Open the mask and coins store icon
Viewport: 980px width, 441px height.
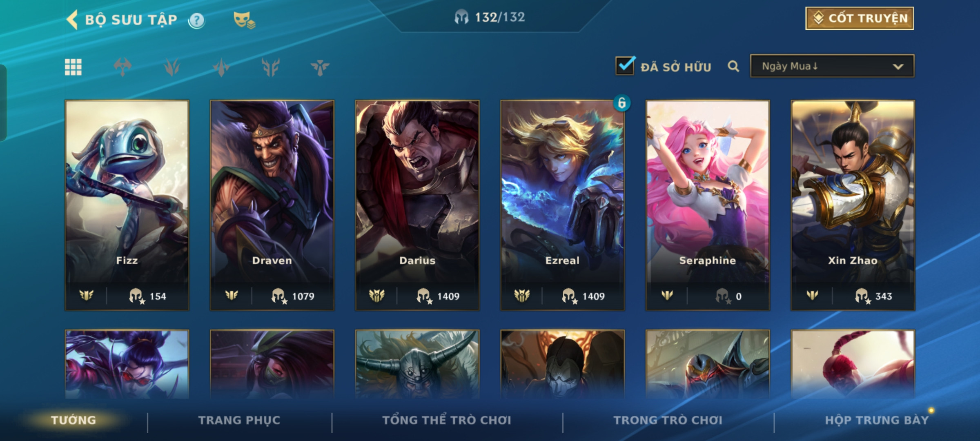coord(244,20)
